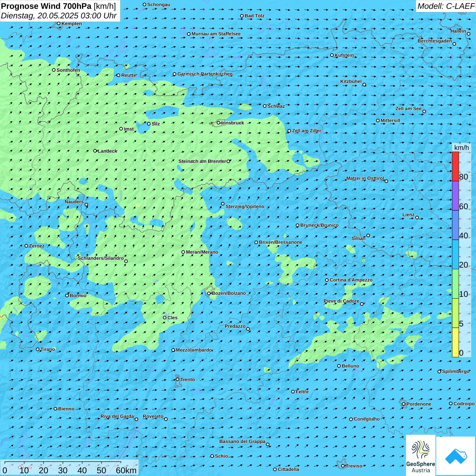The image size is (476, 476).
Task: Select the purple 60 km/h legend segment
Action: [455, 195]
